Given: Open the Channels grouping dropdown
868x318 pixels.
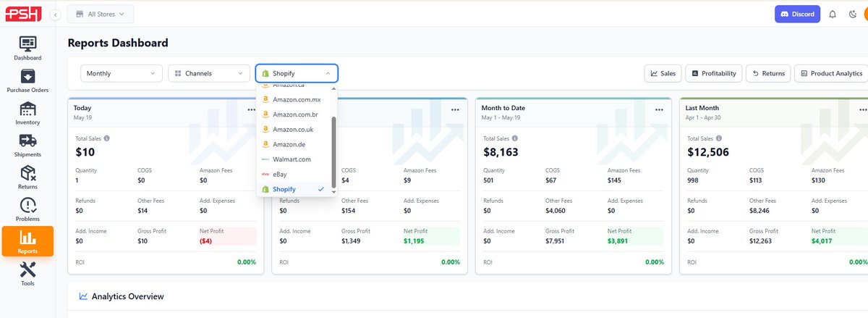Looking at the screenshot, I should click(209, 73).
